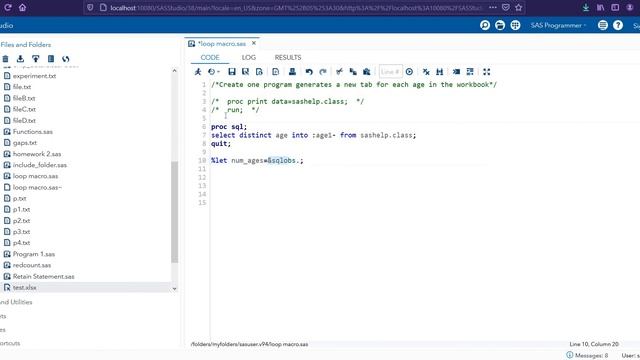The height and width of the screenshot is (360, 640).
Task: Click the Save As toolbar icon
Action: [x=245, y=72]
